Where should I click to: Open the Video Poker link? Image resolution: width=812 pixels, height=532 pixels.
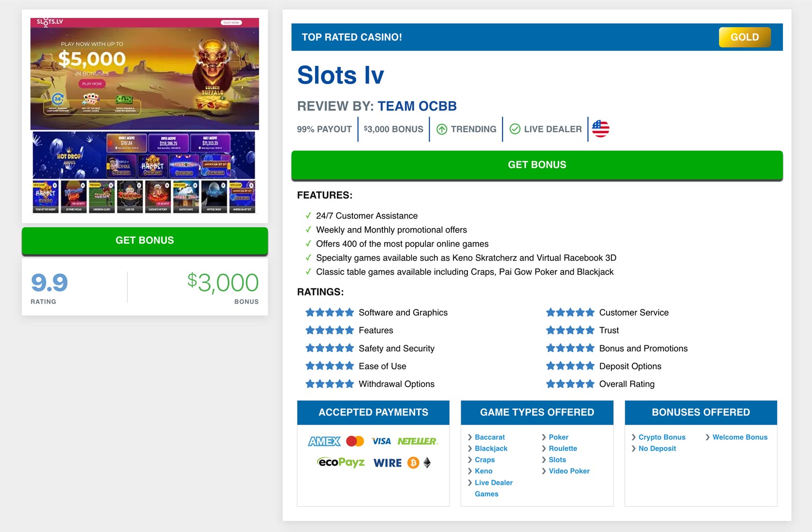pyautogui.click(x=569, y=471)
